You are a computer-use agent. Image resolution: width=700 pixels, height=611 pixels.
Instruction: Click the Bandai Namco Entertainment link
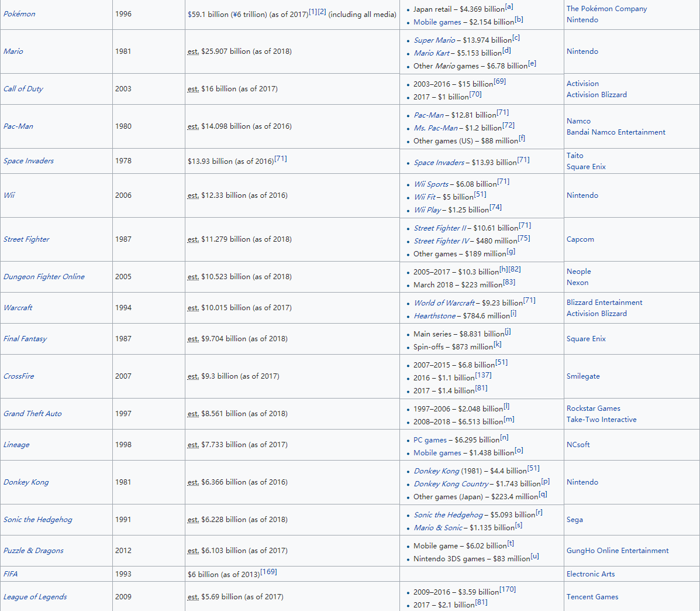point(616,132)
